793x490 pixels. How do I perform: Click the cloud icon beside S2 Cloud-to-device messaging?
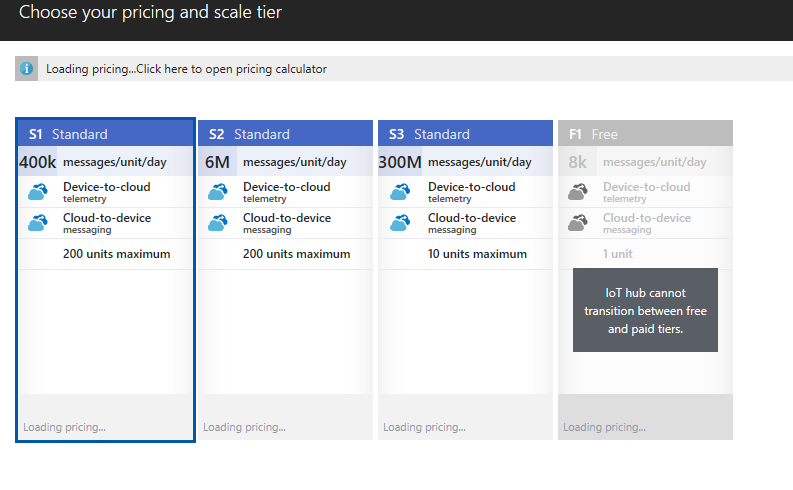click(218, 222)
